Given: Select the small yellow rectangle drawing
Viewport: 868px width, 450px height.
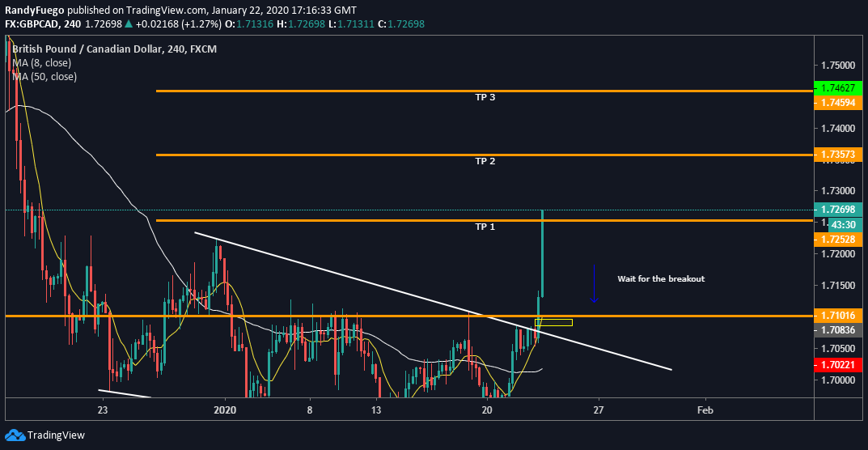Looking at the screenshot, I should (x=553, y=323).
